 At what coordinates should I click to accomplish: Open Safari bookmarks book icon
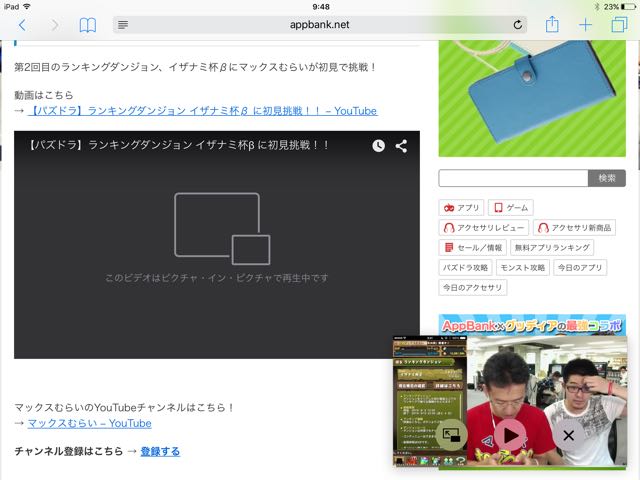pyautogui.click(x=87, y=25)
